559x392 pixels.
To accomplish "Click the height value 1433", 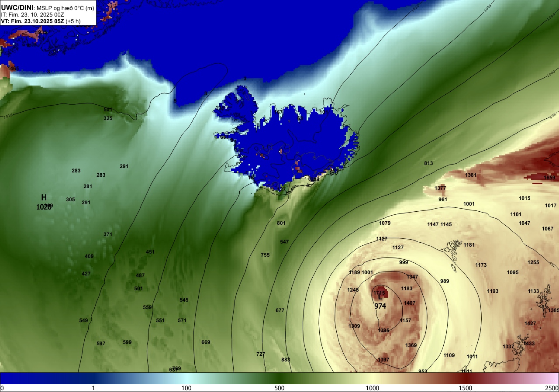I will coord(529,344).
